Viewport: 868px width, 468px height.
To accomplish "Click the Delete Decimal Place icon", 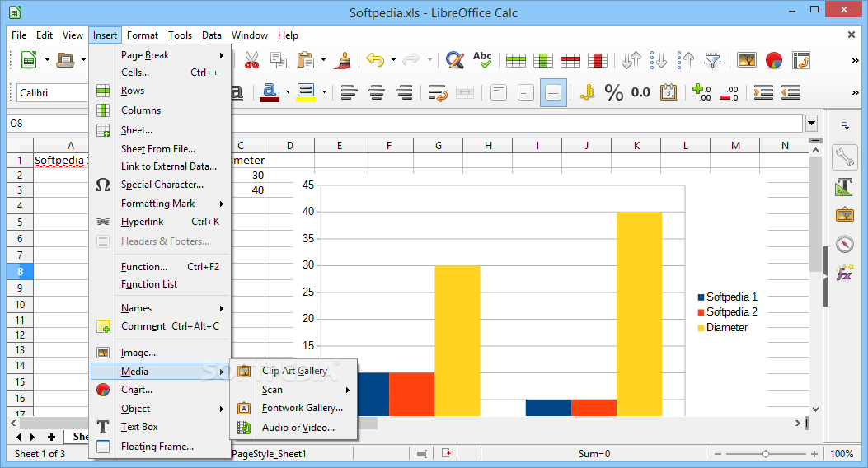I will pos(729,92).
